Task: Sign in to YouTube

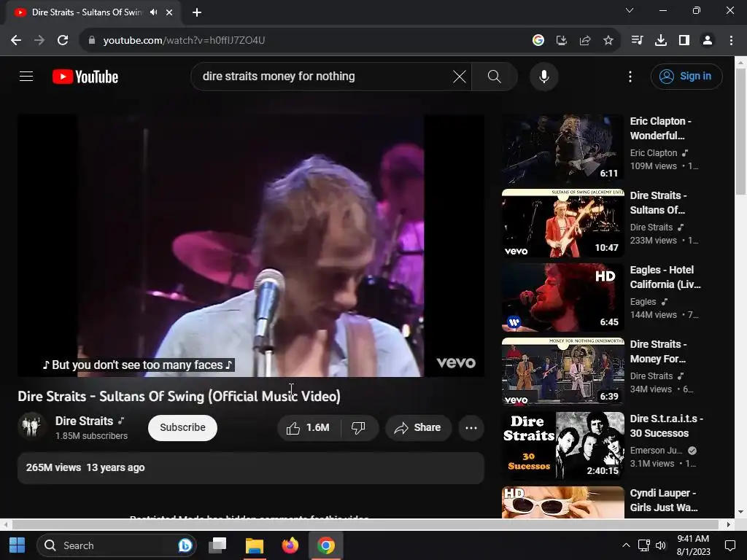Action: coord(686,76)
